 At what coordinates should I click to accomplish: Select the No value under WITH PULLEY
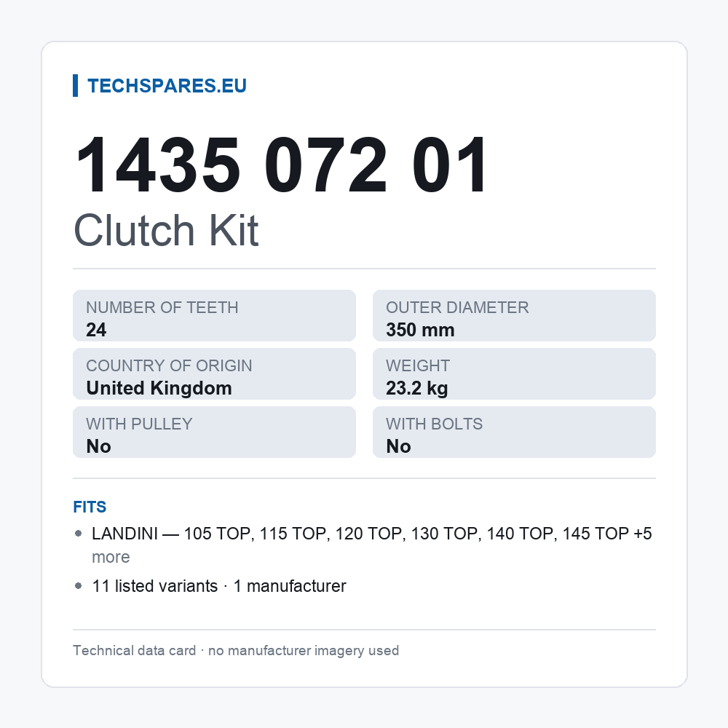click(98, 446)
